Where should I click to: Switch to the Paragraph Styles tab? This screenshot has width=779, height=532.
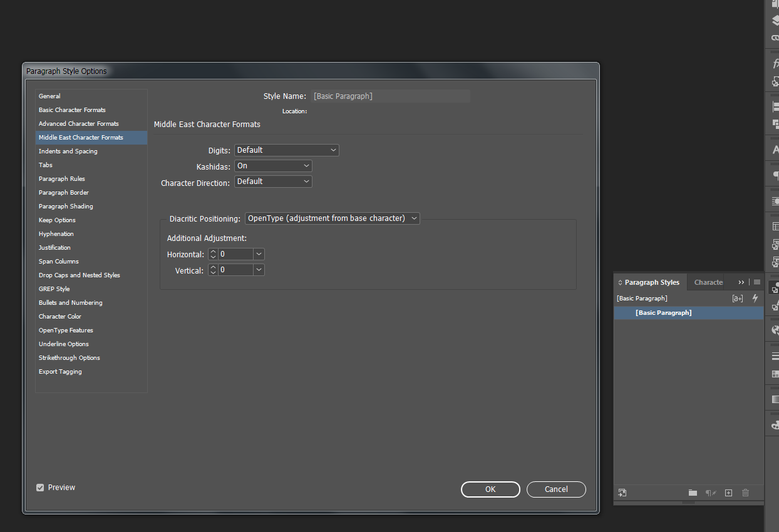coord(651,283)
